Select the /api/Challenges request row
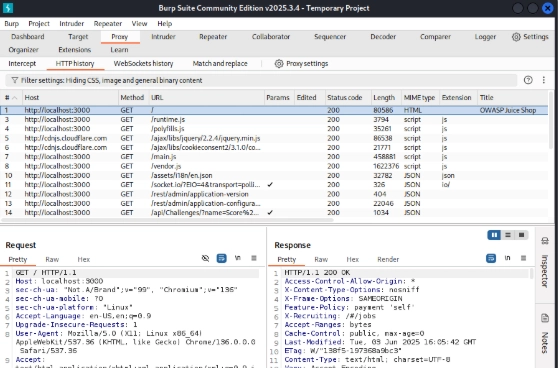This screenshot has height=368, width=558. (274, 212)
